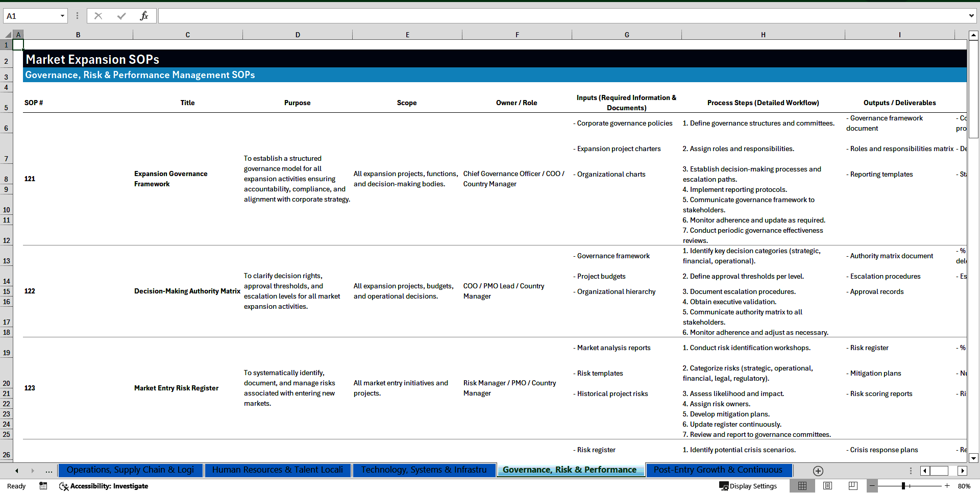The height and width of the screenshot is (493, 980).
Task: Open Display Settings from the status bar
Action: (x=748, y=486)
